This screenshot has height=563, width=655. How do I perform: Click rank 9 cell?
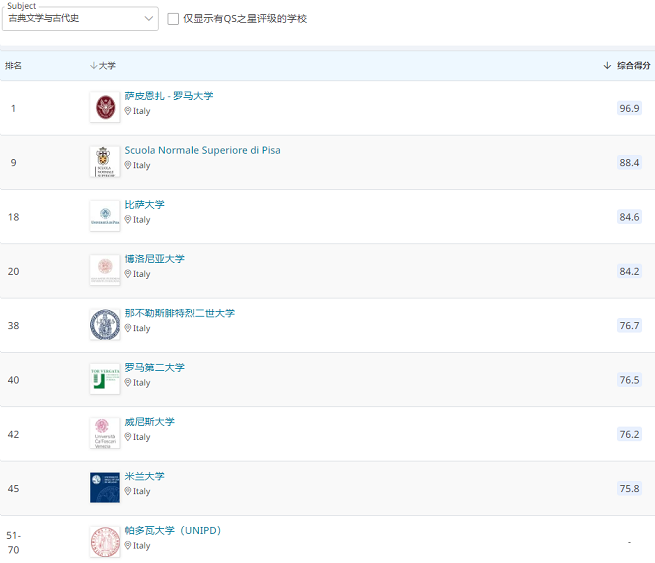(13, 162)
